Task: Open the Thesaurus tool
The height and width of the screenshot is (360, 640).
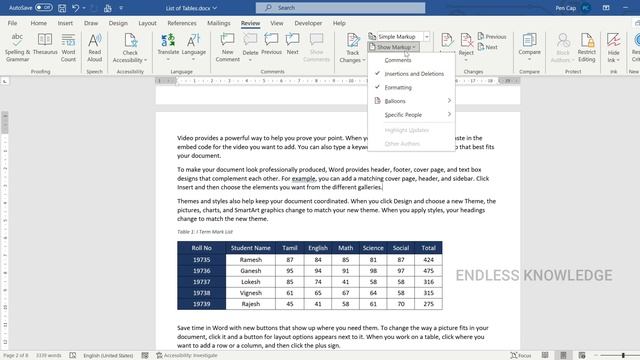Action: pyautogui.click(x=45, y=44)
